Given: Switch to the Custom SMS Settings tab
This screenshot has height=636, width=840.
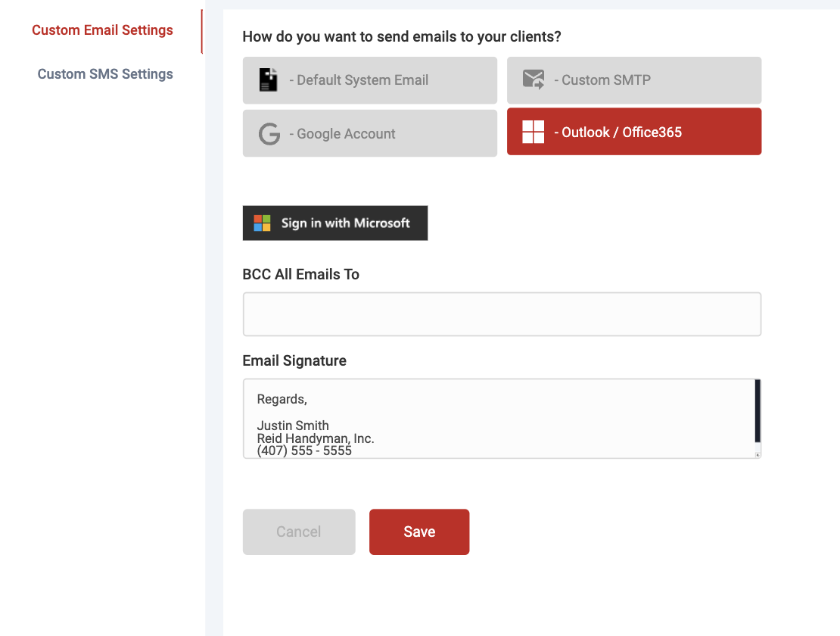Looking at the screenshot, I should (x=105, y=74).
